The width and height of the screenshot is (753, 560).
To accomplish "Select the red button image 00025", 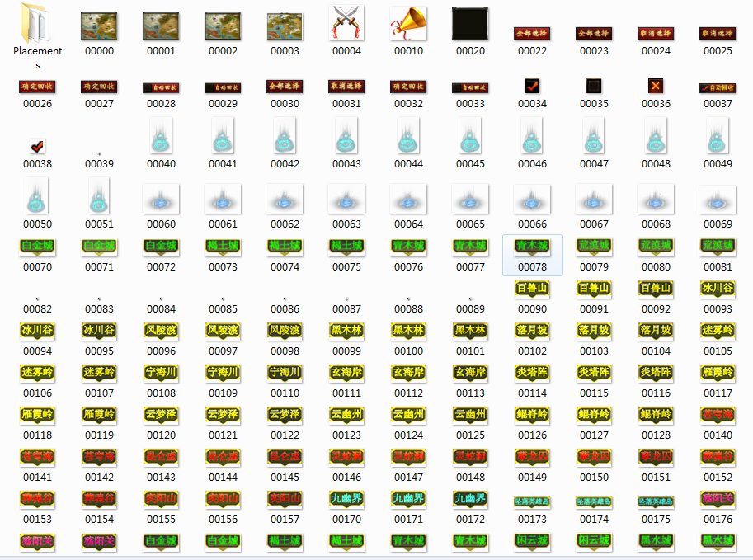I will tap(718, 34).
